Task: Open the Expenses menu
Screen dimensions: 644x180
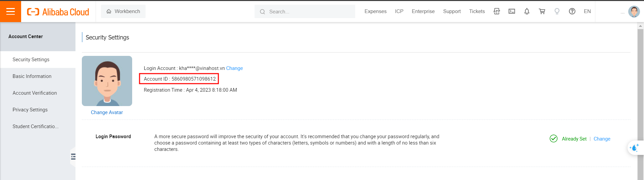Action: 375,11
